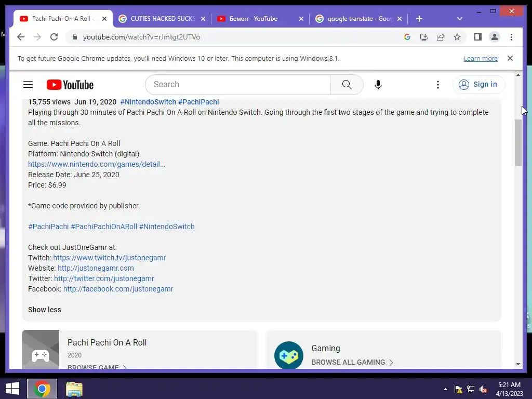Image resolution: width=532 pixels, height=399 pixels.
Task: Click the Gaming category round icon
Action: (x=289, y=355)
